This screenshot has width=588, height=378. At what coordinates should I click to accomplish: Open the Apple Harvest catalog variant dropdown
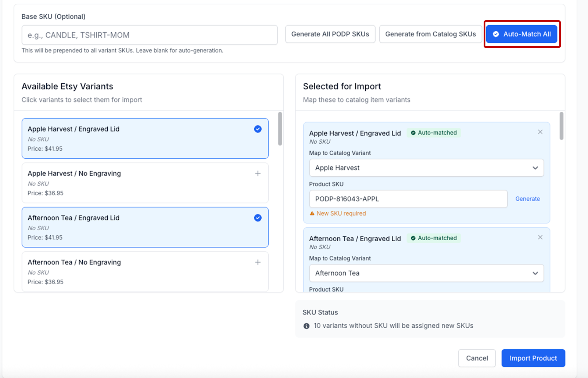pos(426,168)
